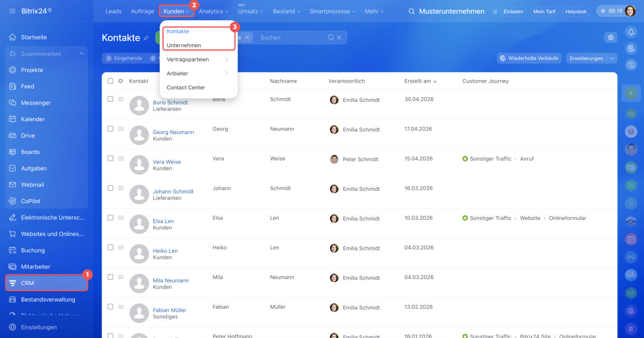The image size is (644, 338).
Task: Check the box for Georg Neumann row
Action: [x=111, y=129]
